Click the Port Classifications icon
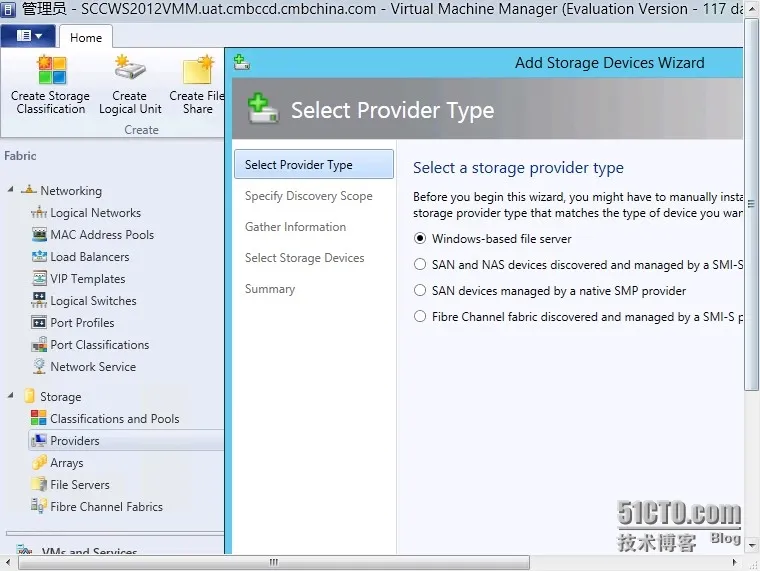760x571 pixels. pyautogui.click(x=39, y=345)
